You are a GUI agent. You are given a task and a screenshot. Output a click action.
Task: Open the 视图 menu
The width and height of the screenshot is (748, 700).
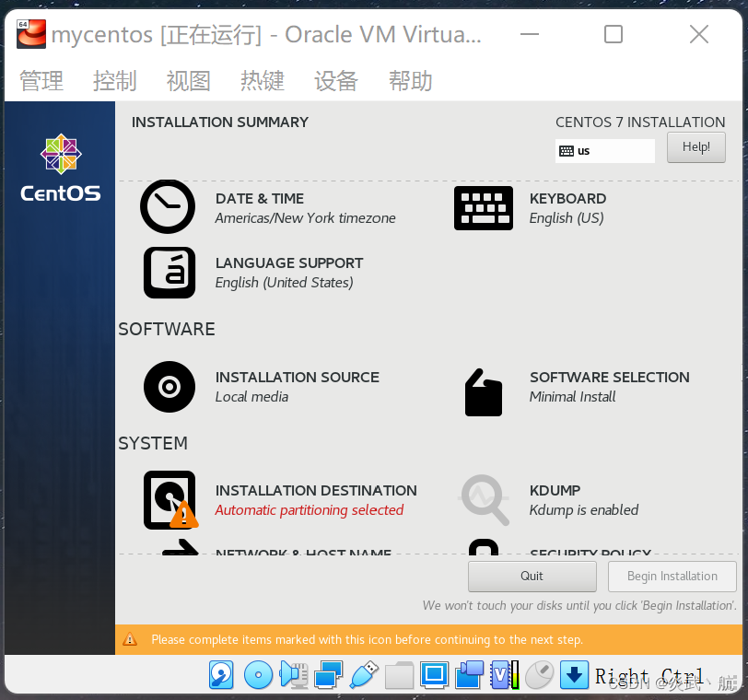tap(189, 80)
